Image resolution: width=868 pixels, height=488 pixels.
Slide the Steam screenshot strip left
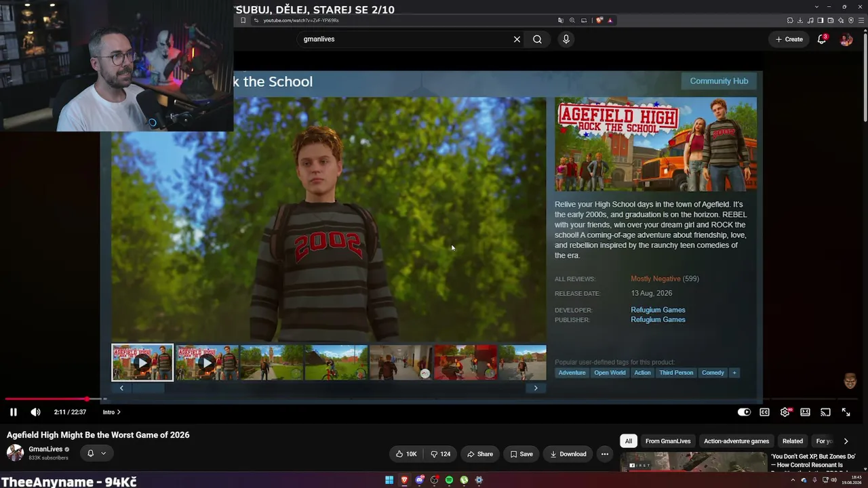tap(121, 388)
